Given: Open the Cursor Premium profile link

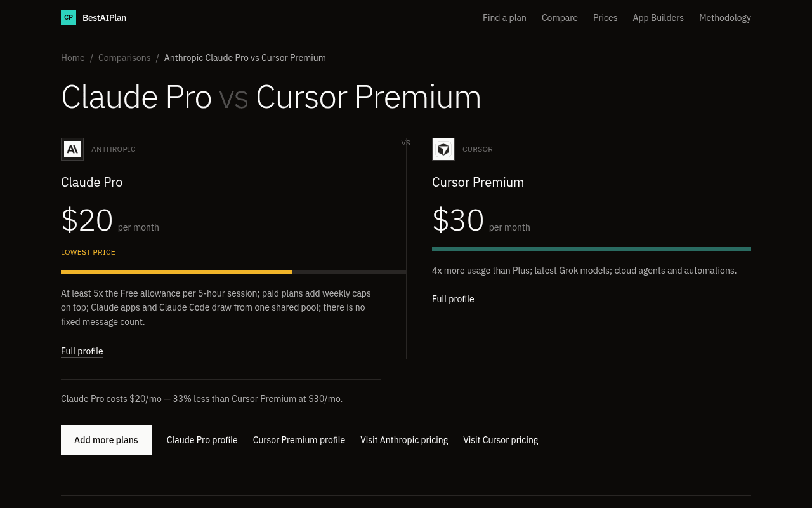Looking at the screenshot, I should [x=299, y=440].
